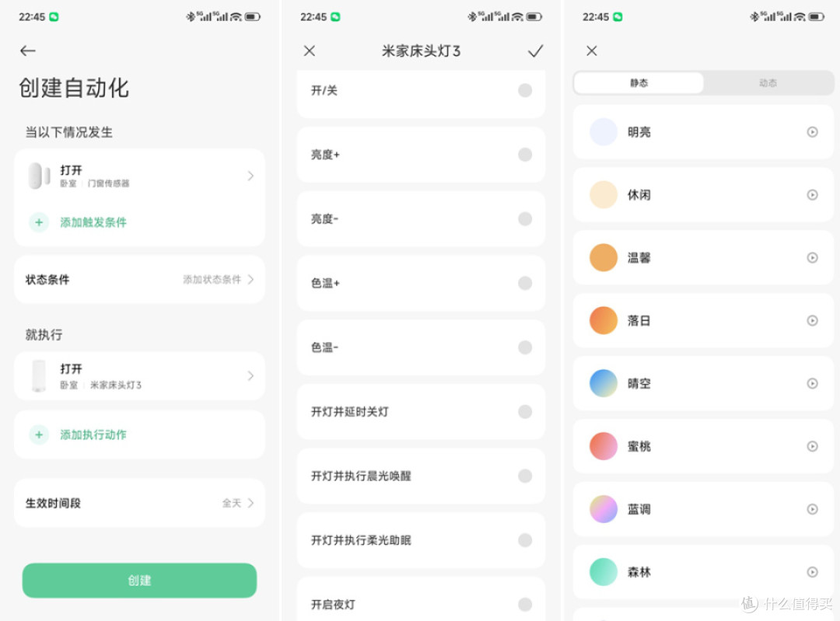Confirm selection with the checkmark icon
Image resolution: width=840 pixels, height=621 pixels.
click(535, 51)
